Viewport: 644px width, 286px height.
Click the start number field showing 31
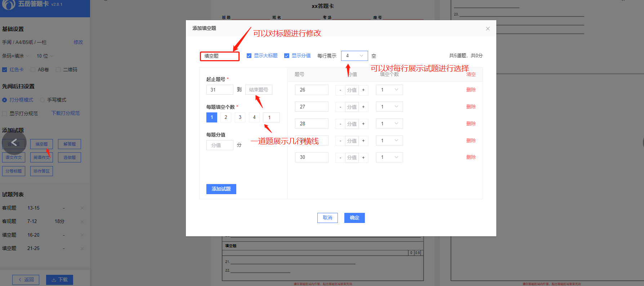[220, 90]
